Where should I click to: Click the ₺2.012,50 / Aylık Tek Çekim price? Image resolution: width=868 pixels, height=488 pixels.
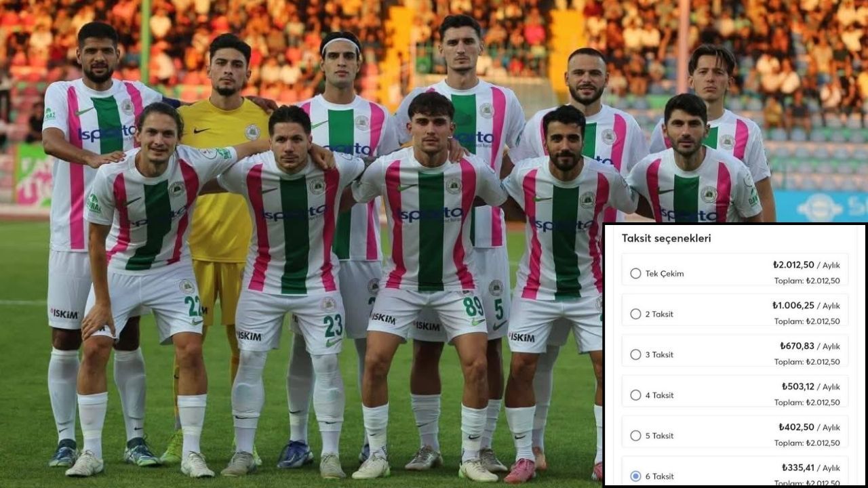pyautogui.click(x=806, y=265)
